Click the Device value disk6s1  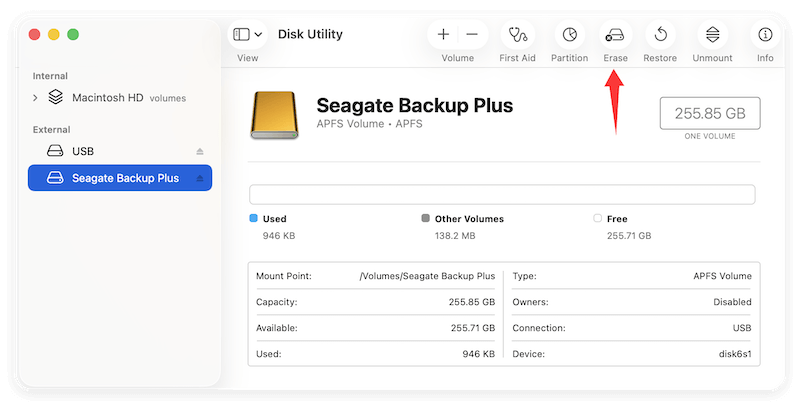tap(735, 354)
